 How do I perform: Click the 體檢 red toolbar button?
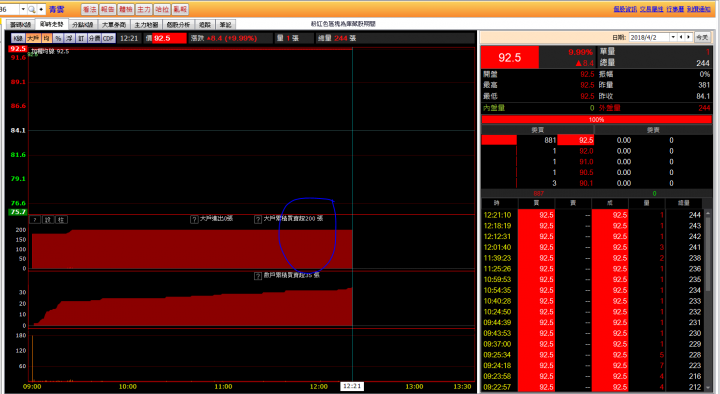pyautogui.click(x=126, y=9)
